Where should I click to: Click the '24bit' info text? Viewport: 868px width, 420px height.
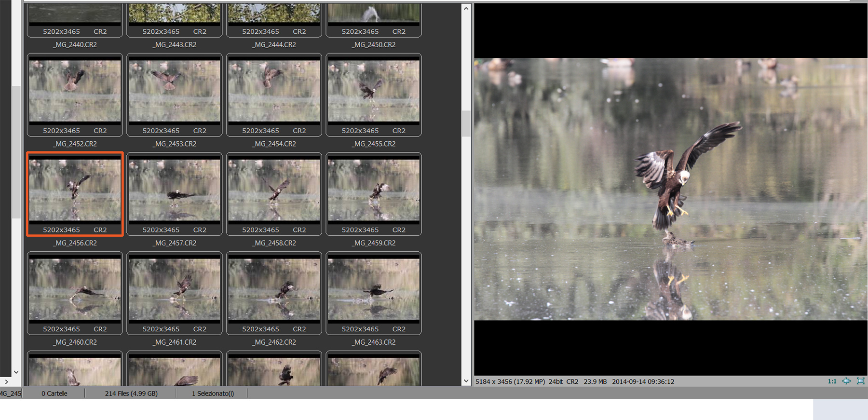click(556, 381)
